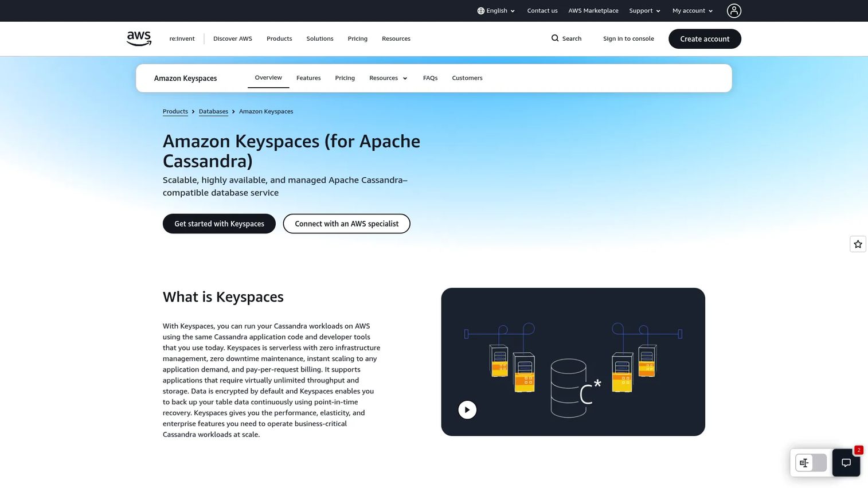The height and width of the screenshot is (488, 868).
Task: Switch to the Overview tab
Action: tap(268, 78)
